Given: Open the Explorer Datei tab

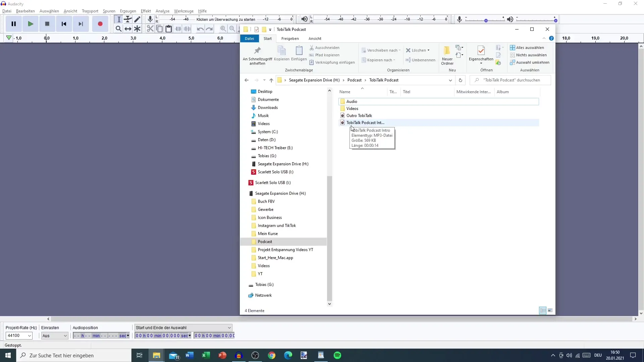Looking at the screenshot, I should pos(249,39).
